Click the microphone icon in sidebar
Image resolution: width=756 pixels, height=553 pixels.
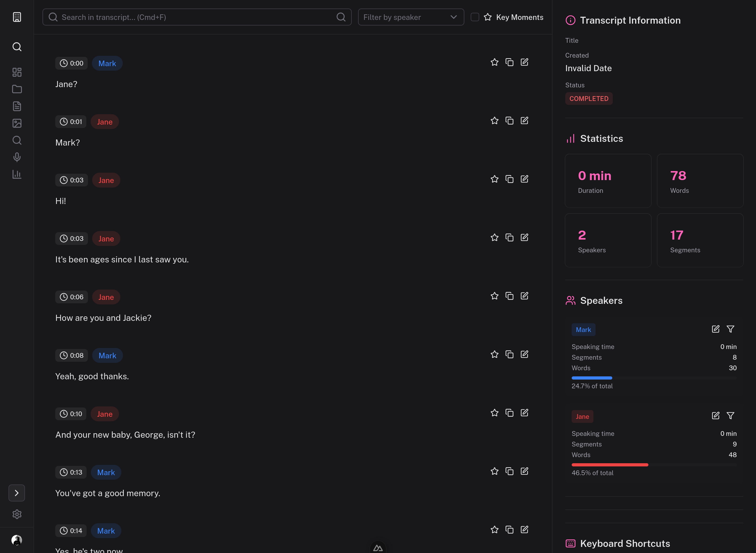(17, 157)
